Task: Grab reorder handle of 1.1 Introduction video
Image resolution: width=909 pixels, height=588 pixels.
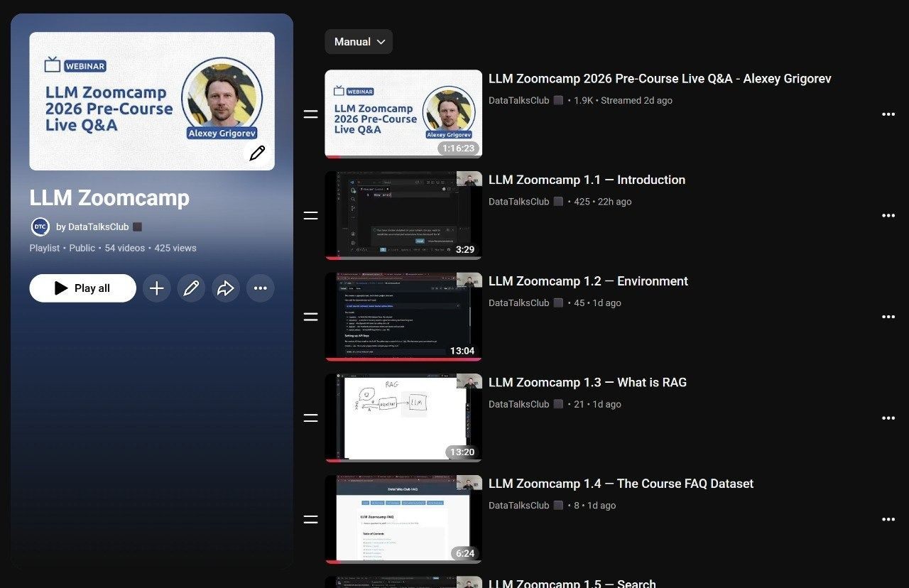Action: [x=310, y=215]
